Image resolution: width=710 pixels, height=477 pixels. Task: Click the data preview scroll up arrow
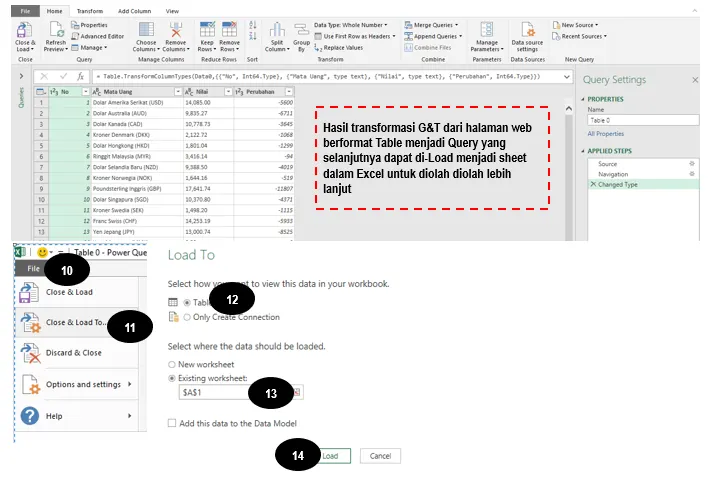(569, 109)
